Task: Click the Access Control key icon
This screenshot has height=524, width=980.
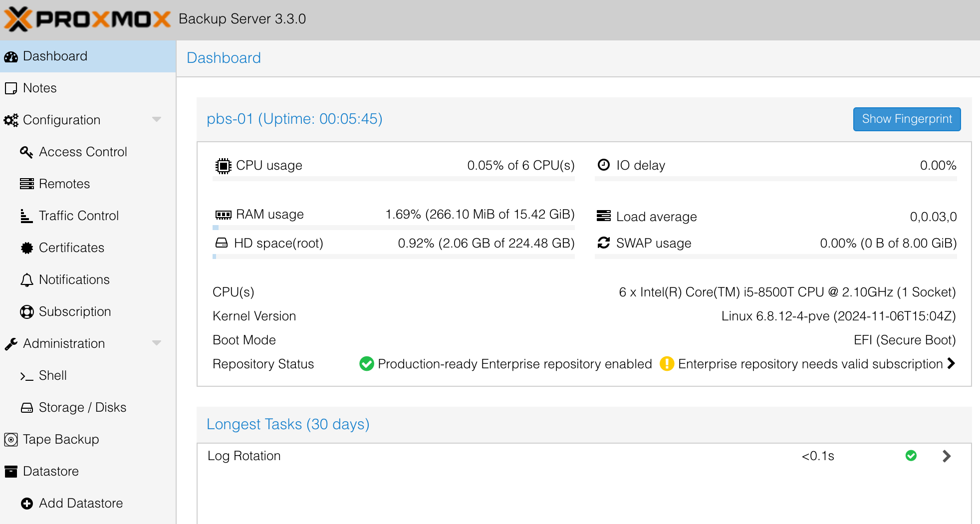Action: [x=26, y=152]
